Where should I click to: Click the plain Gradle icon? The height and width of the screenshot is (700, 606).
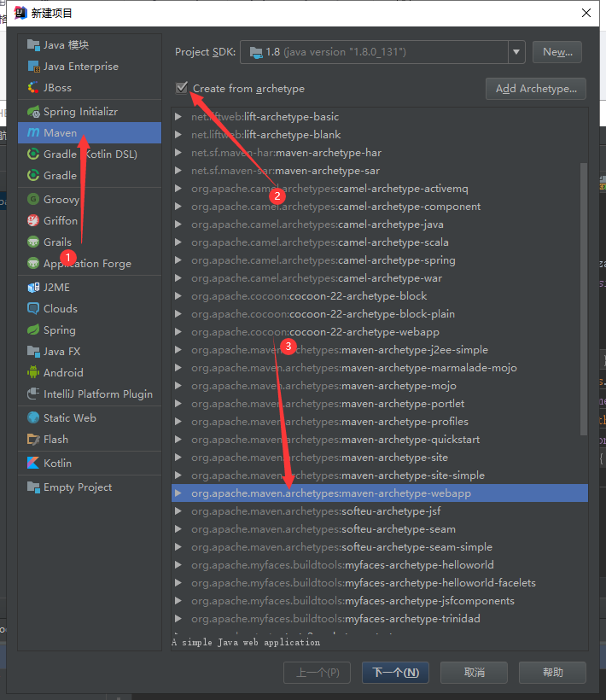point(33,176)
